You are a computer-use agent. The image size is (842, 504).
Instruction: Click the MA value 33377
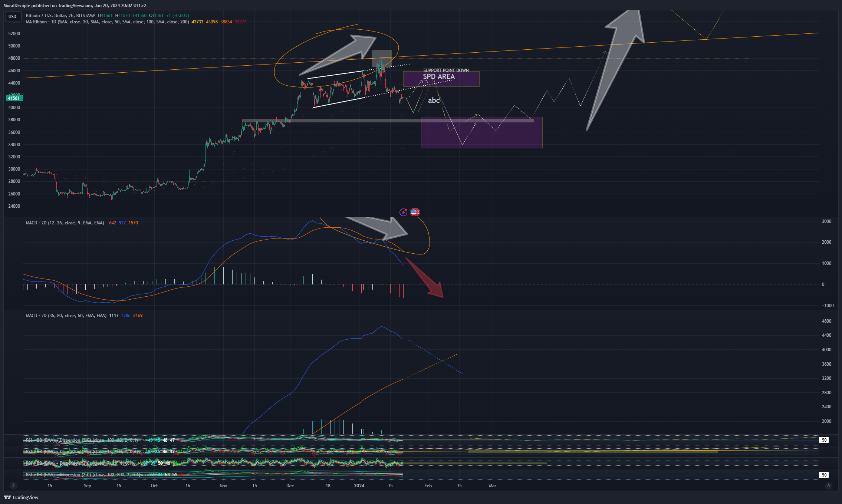(241, 22)
